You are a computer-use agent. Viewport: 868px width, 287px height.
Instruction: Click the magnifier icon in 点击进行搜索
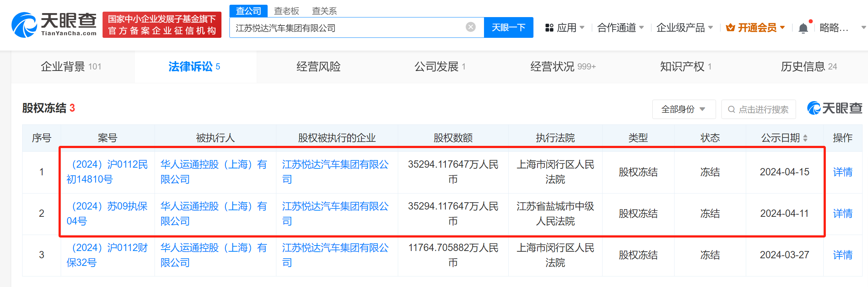point(731,109)
